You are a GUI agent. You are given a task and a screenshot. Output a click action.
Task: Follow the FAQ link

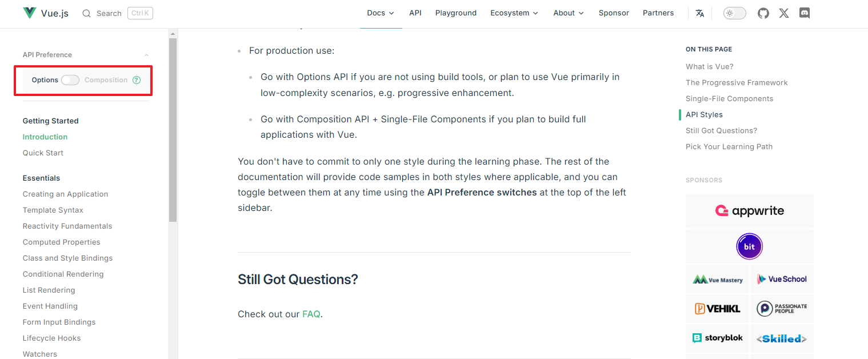pos(311,314)
